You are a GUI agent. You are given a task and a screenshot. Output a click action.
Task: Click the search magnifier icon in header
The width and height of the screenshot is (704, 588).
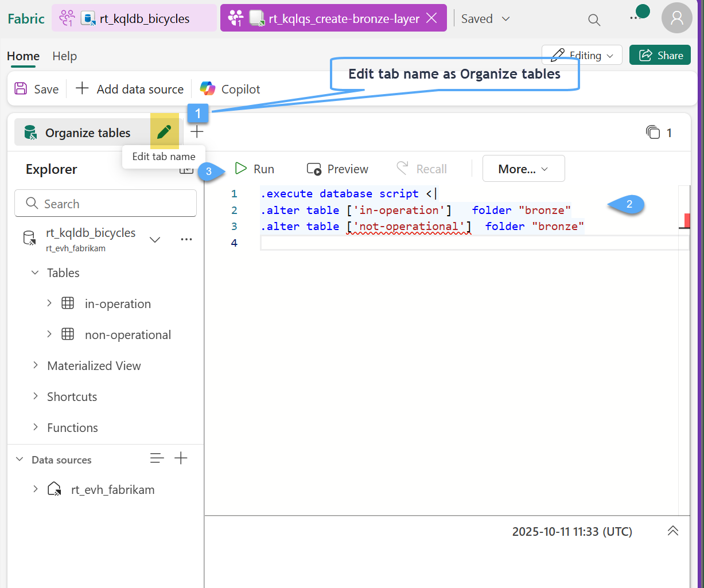594,20
